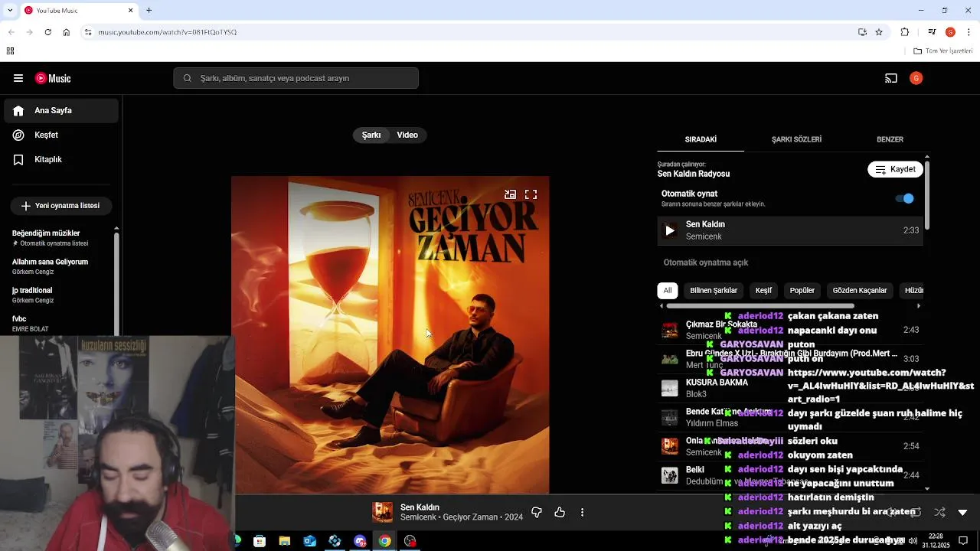Open the Chrome profile avatar
The image size is (980, 551).
coord(950,32)
